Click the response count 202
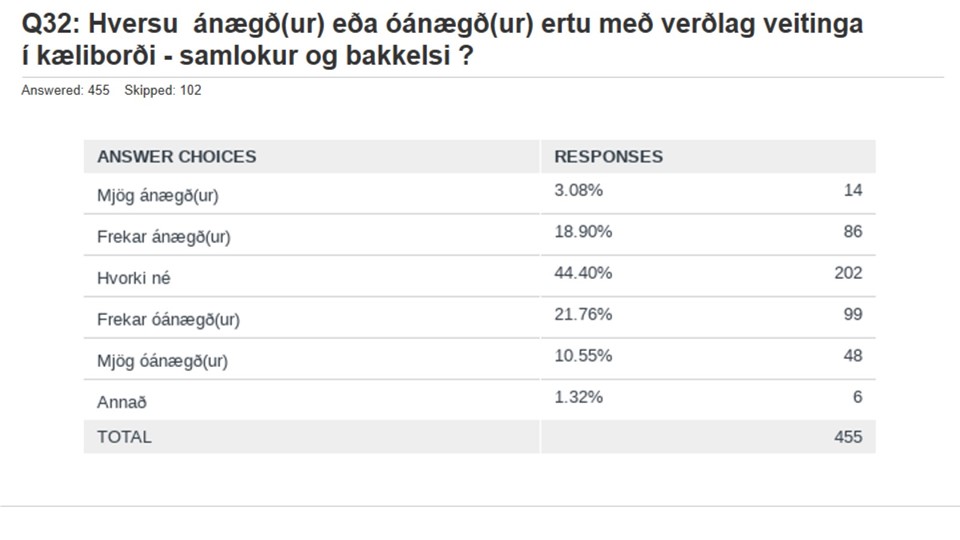Viewport: 960px width, 540px height. pyautogui.click(x=848, y=272)
